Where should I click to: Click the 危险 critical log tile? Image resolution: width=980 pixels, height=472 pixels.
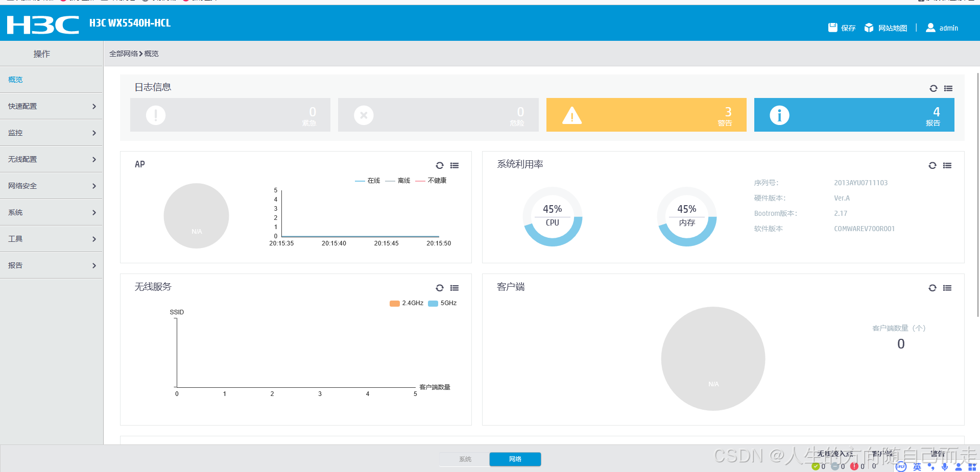[438, 115]
